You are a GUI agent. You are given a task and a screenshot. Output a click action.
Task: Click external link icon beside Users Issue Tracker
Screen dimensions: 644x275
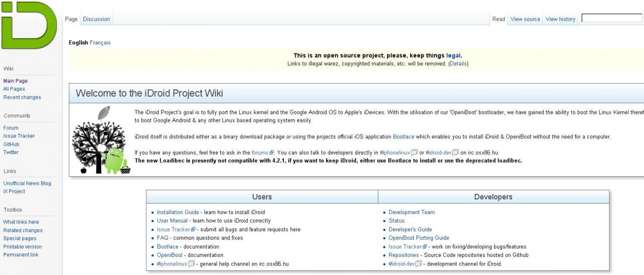click(193, 230)
